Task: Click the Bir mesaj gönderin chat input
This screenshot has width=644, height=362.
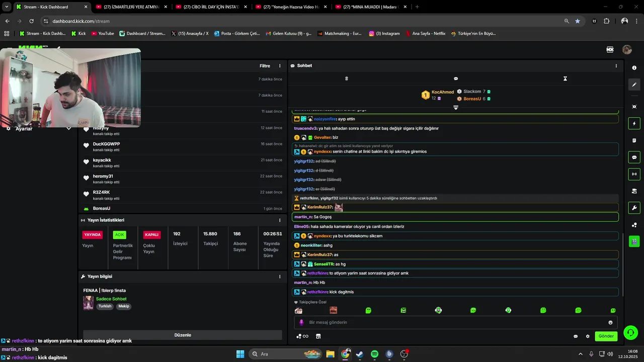Action: [x=456, y=322]
